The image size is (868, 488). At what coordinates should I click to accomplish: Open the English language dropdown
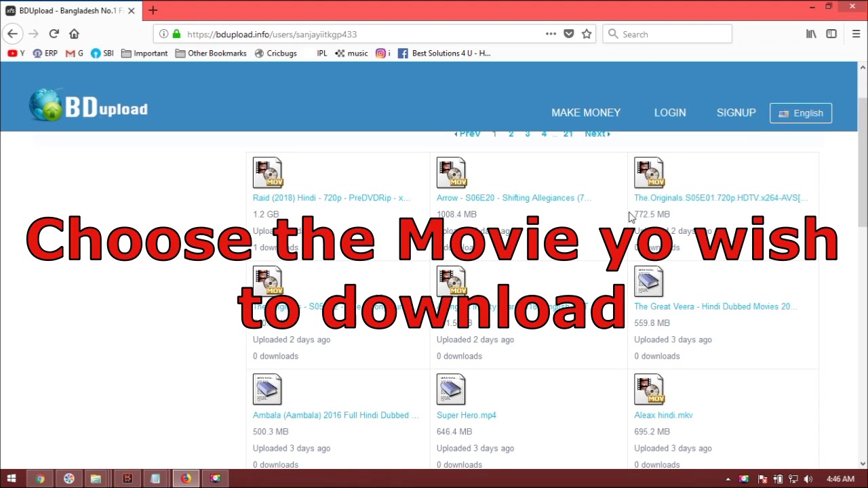pyautogui.click(x=801, y=113)
